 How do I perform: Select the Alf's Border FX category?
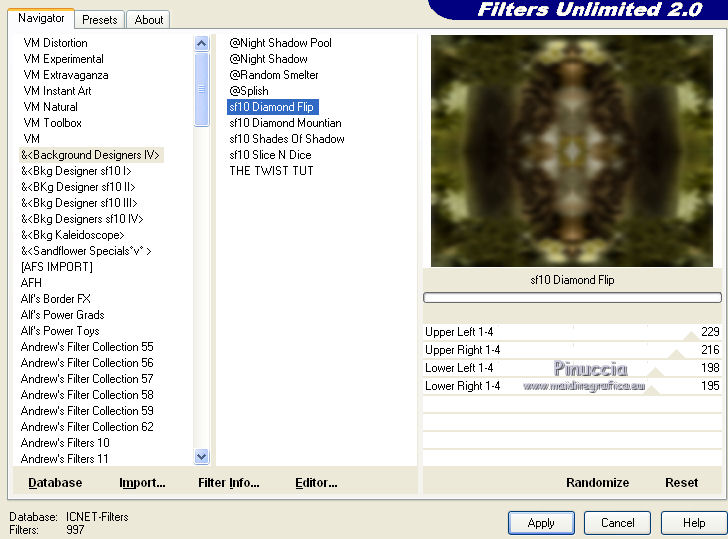click(x=56, y=299)
